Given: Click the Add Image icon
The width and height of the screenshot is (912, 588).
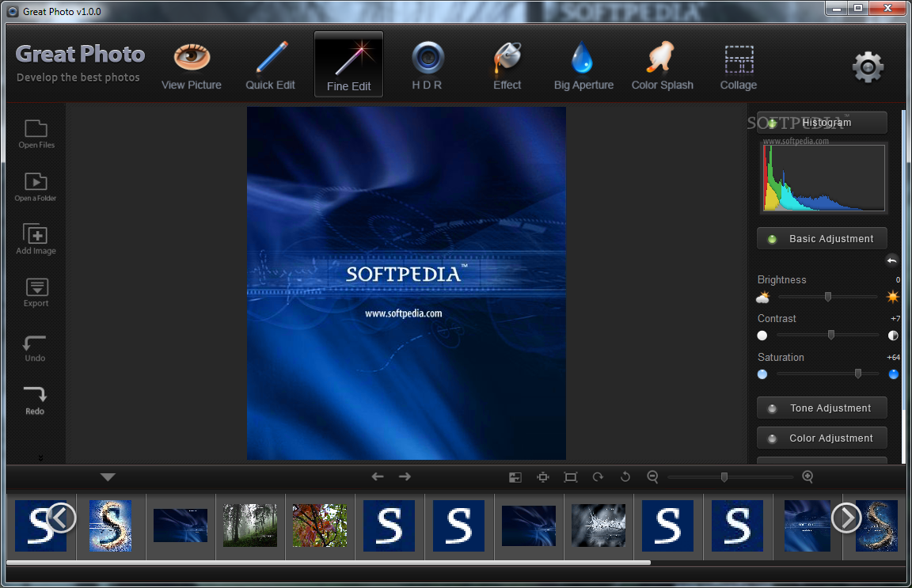Looking at the screenshot, I should 36,240.
